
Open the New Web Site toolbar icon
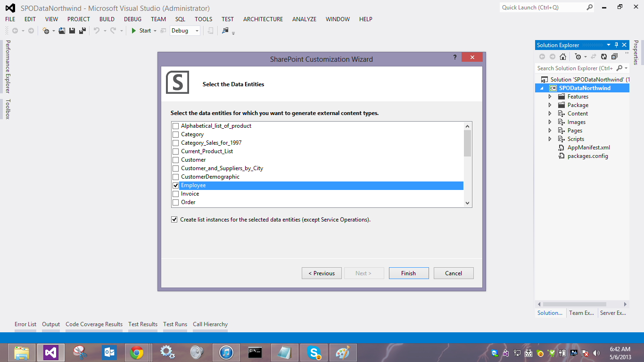[x=46, y=31]
